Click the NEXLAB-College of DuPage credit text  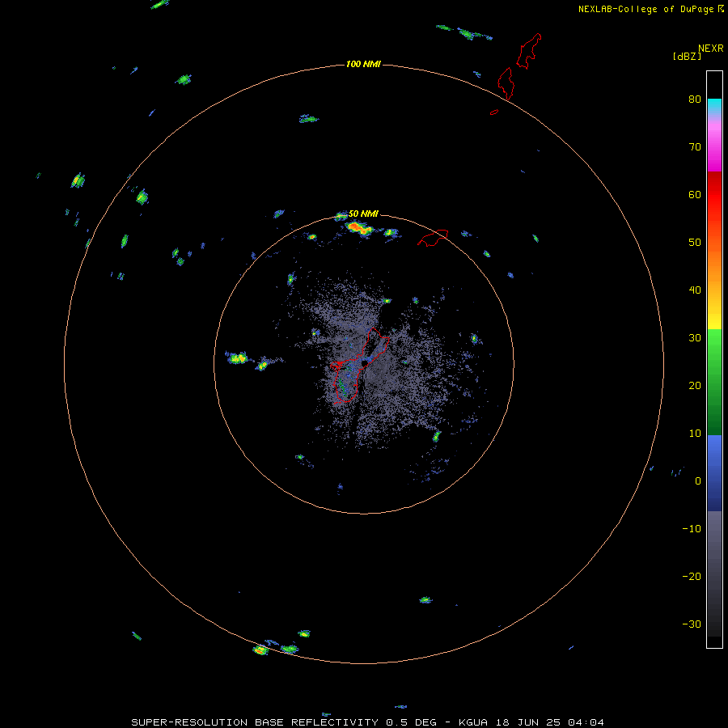point(645,9)
